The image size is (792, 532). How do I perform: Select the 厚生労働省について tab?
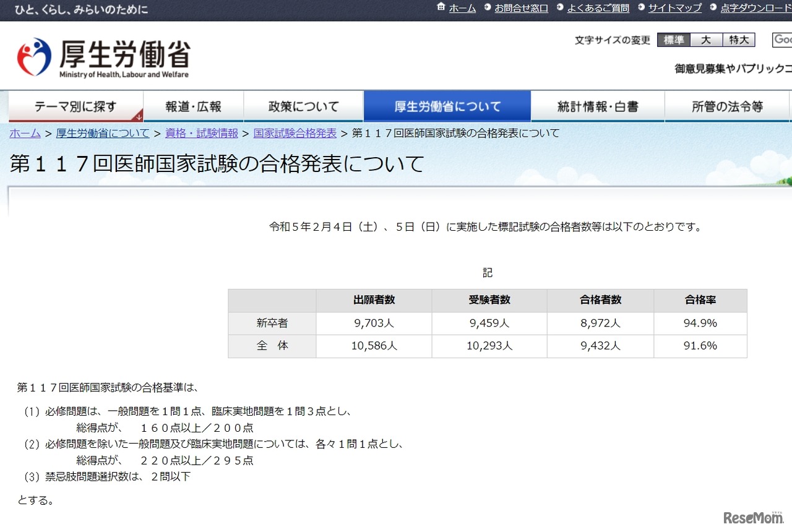click(447, 106)
